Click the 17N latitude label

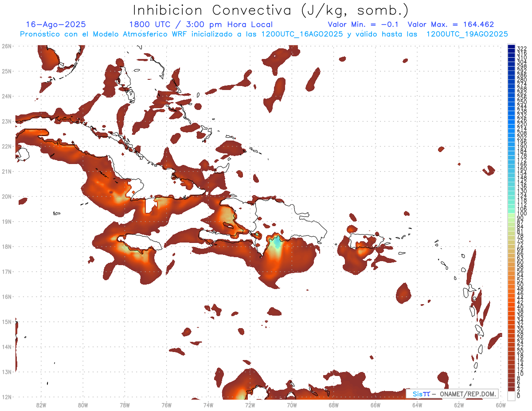tap(6, 271)
